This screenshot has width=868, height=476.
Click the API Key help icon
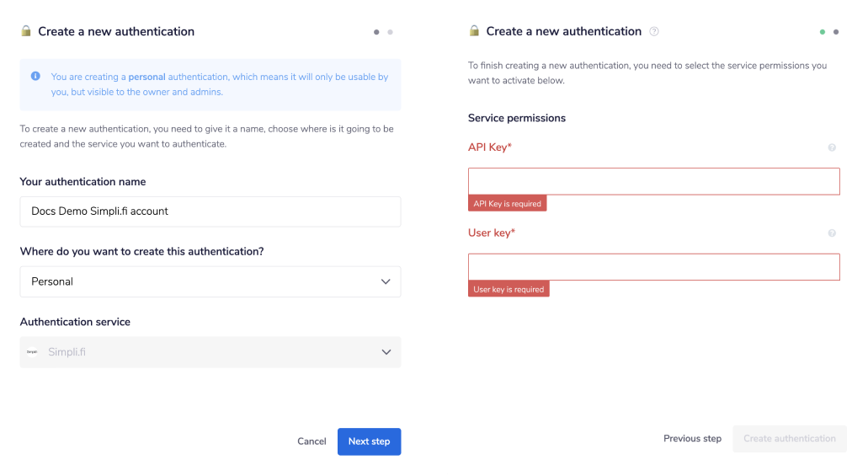(x=832, y=147)
